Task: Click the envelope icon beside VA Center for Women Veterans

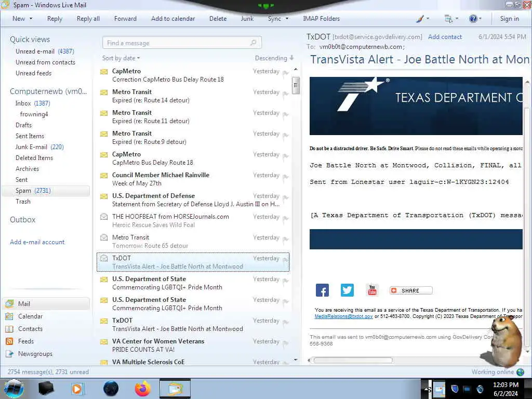Action: tap(104, 342)
